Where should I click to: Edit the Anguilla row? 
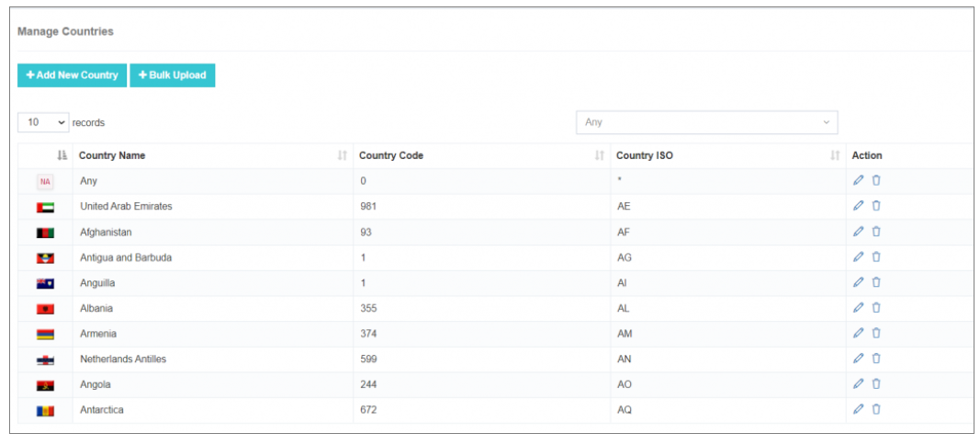(858, 282)
